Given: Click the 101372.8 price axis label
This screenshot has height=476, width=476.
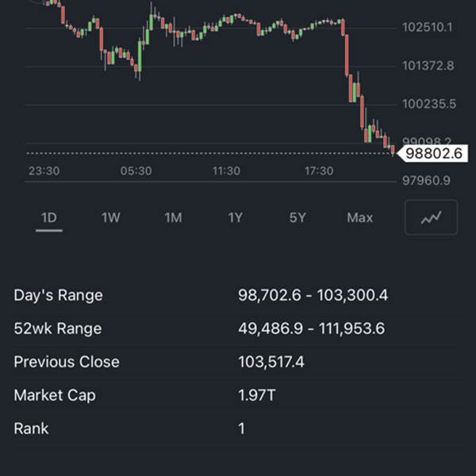Looking at the screenshot, I should coord(428,66).
